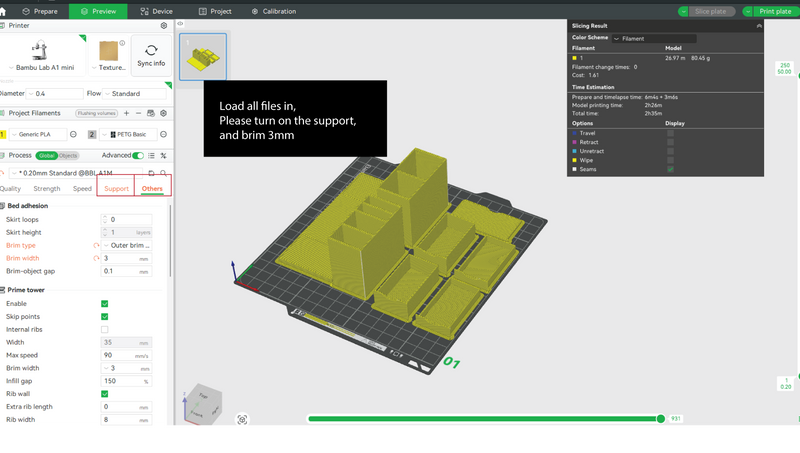Open 0.20mm Standard process preset dropdown
The height and width of the screenshot is (453, 800).
coord(77,173)
